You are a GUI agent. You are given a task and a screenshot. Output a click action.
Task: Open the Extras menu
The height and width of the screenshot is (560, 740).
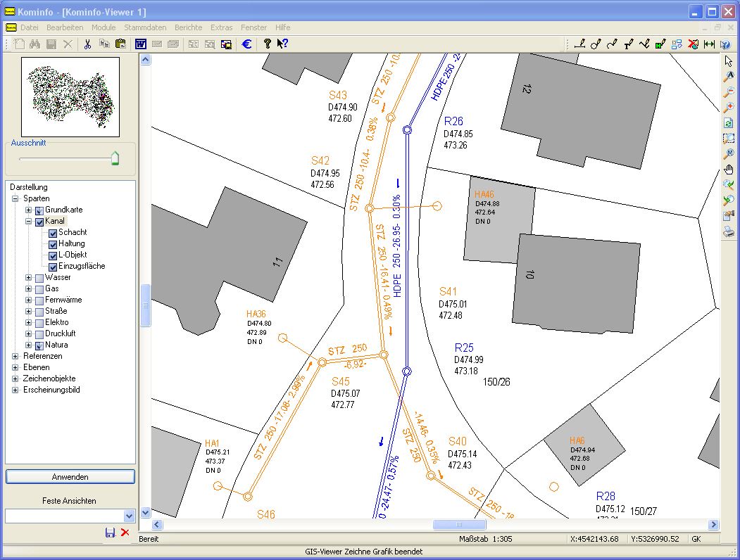pos(221,27)
